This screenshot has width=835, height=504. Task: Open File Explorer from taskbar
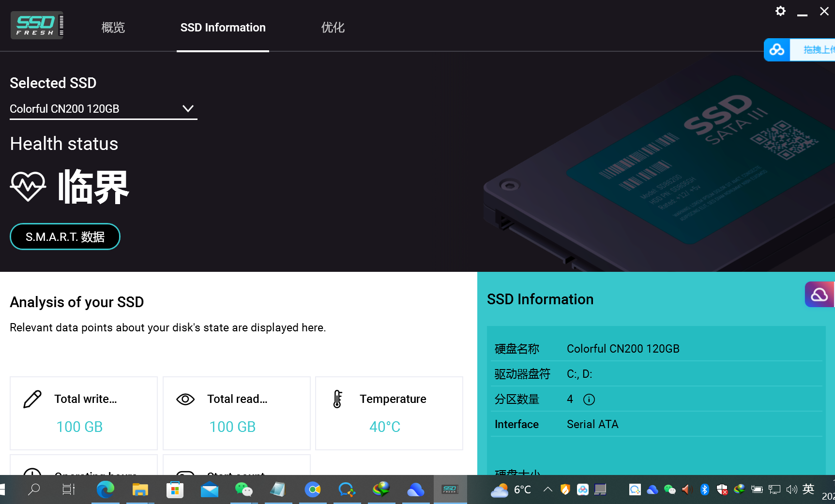coord(140,489)
